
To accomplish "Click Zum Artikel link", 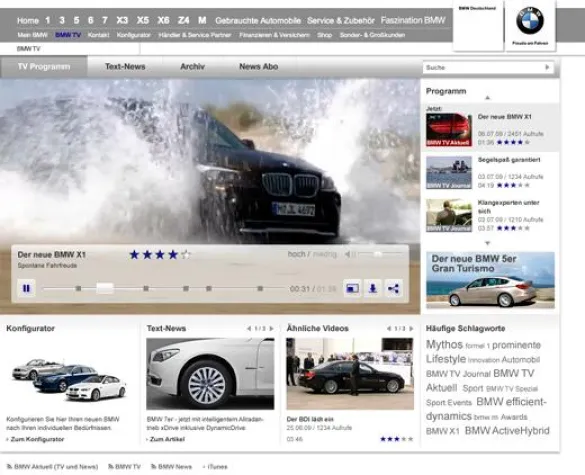I will pyautogui.click(x=167, y=439).
